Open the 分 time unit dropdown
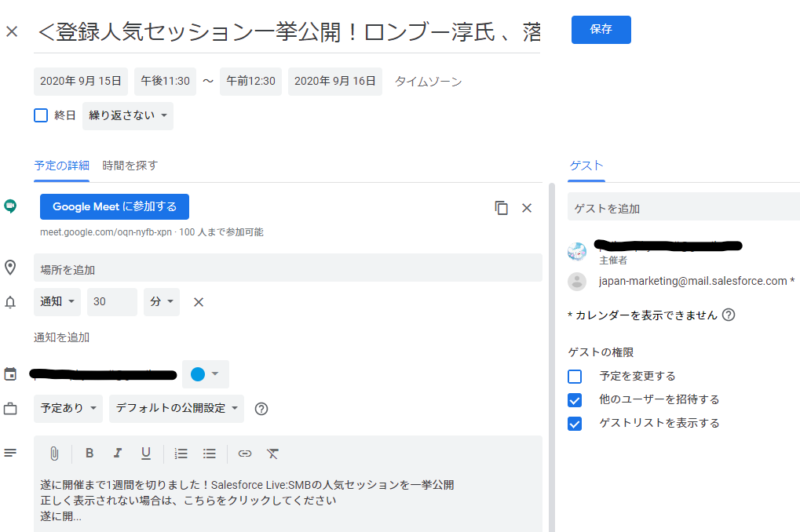Screen dimensions: 800x532 (162, 302)
